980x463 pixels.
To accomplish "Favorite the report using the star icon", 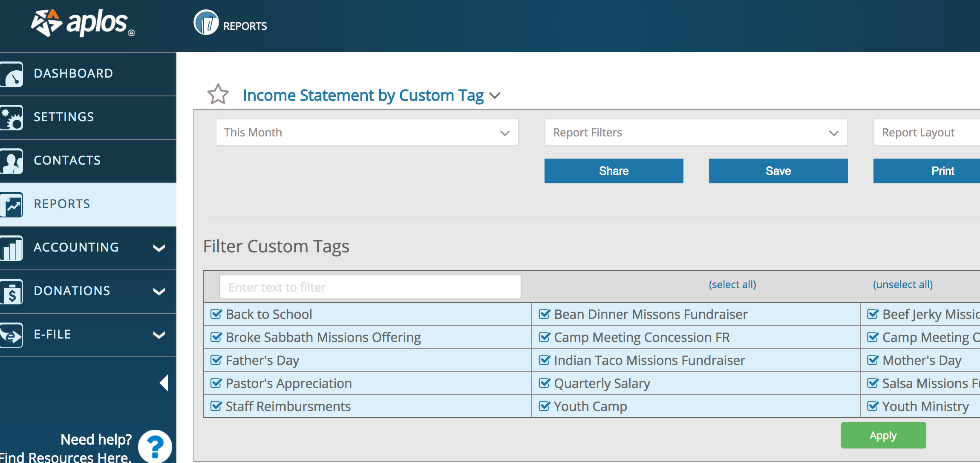I will 218,95.
